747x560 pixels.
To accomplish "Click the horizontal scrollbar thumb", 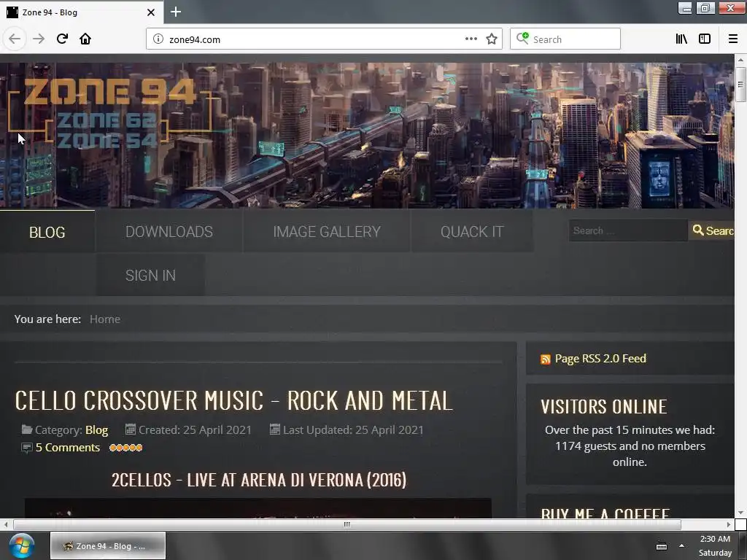I will (x=347, y=524).
